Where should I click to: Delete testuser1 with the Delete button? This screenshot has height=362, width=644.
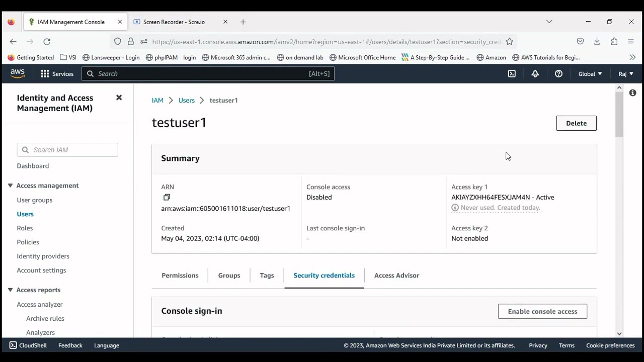click(577, 123)
